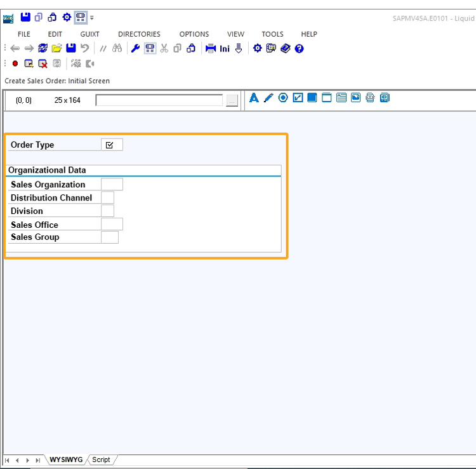
Task: Open the GUIXT menu
Action: click(x=89, y=34)
